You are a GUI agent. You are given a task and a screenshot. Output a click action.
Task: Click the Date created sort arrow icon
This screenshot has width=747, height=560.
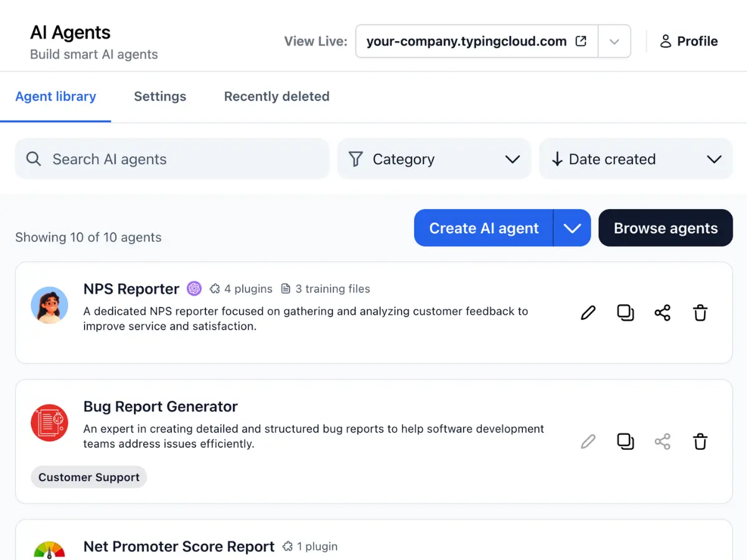557,159
